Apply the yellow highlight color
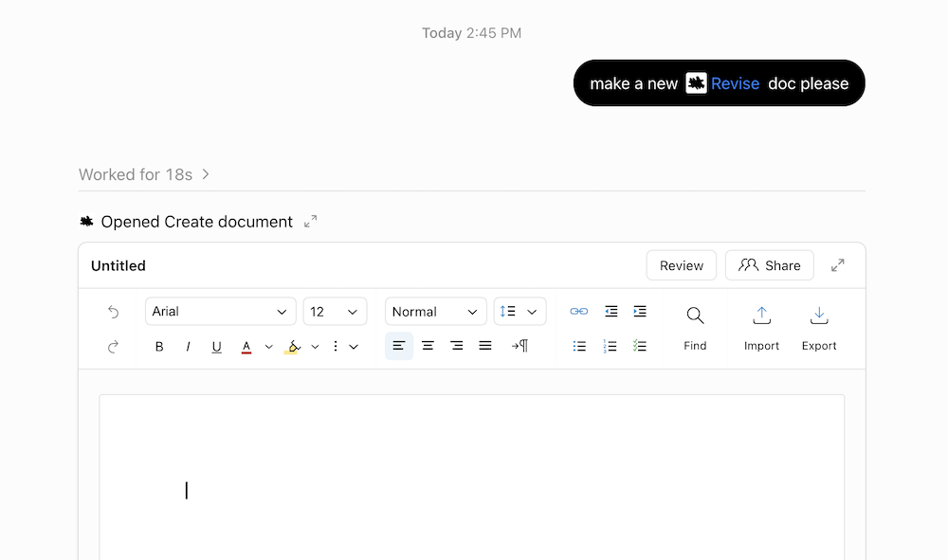The width and height of the screenshot is (948, 560). (292, 347)
